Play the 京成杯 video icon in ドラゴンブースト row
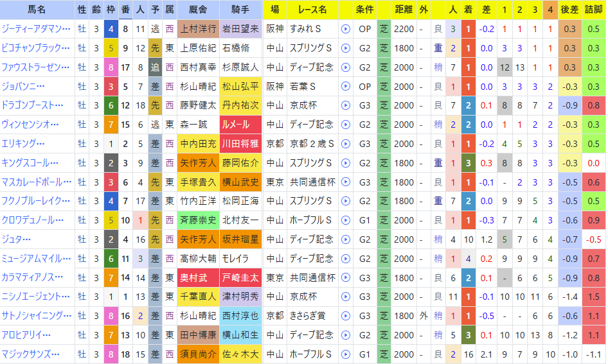 click(345, 105)
